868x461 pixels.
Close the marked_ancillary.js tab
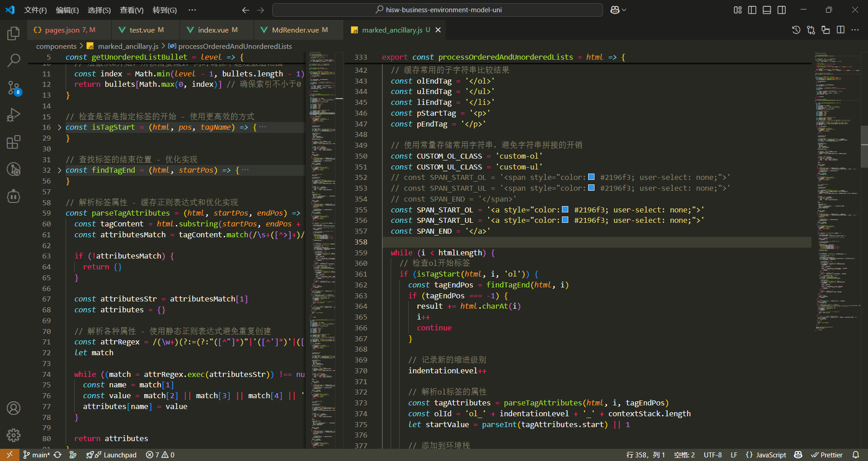click(x=438, y=30)
